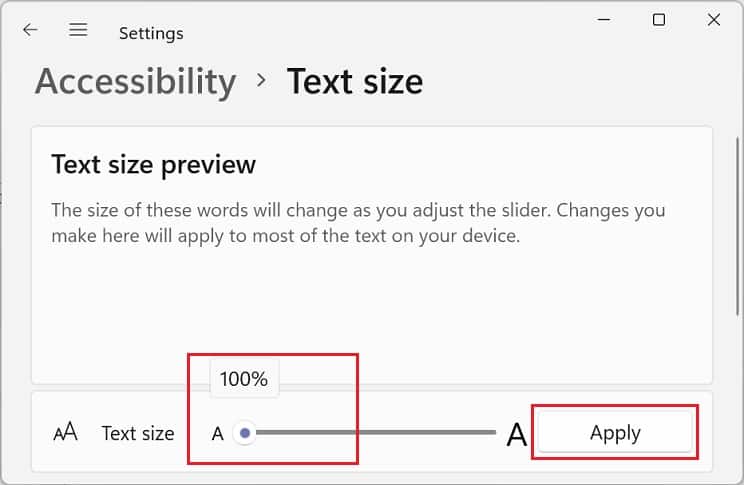
Task: Navigate to Accessibility in the breadcrumb
Action: click(136, 81)
